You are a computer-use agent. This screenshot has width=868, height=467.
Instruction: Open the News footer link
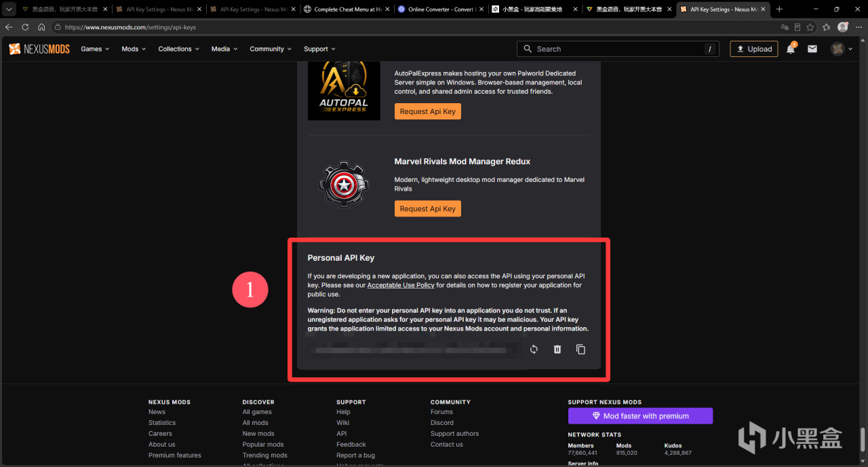pyautogui.click(x=157, y=411)
